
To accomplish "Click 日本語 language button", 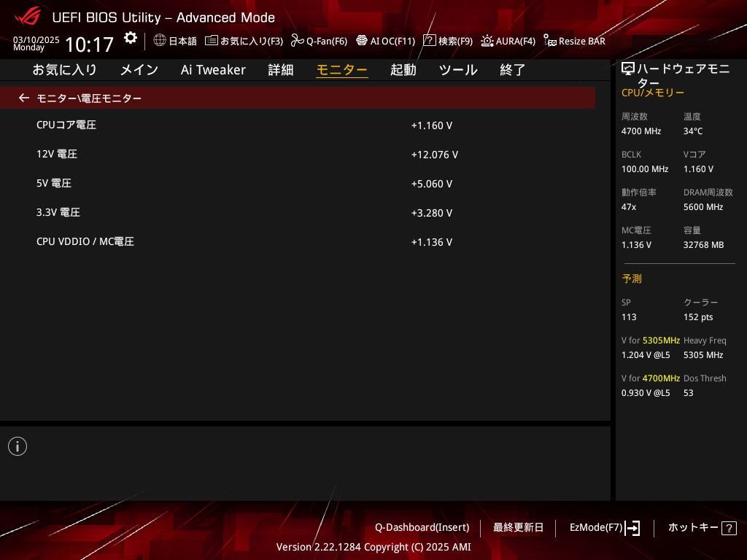I will click(183, 41).
